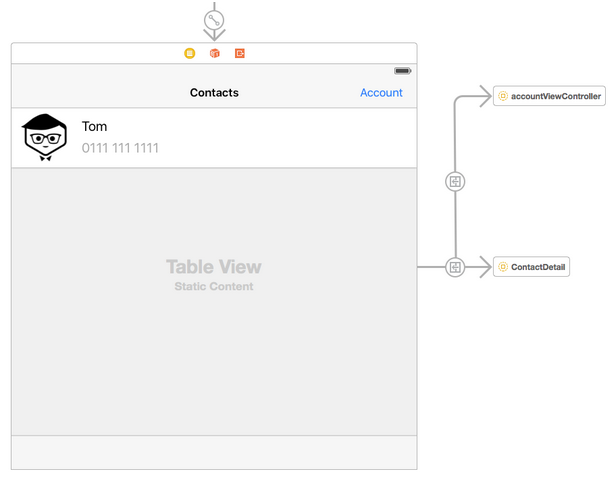This screenshot has width=612, height=484.
Task: Select the segue icon leading to accountViewController
Action: point(455,181)
